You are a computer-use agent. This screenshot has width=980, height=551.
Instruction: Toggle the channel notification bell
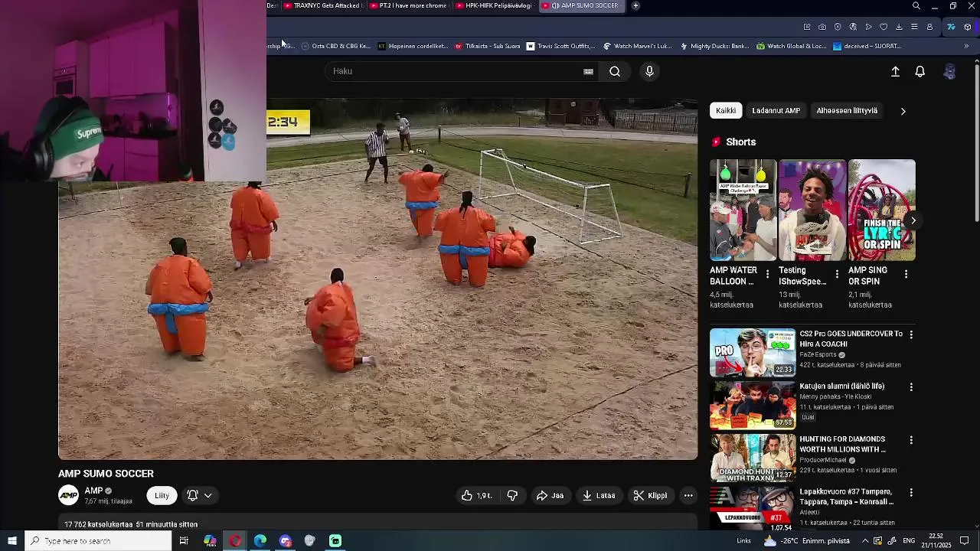[x=193, y=495]
